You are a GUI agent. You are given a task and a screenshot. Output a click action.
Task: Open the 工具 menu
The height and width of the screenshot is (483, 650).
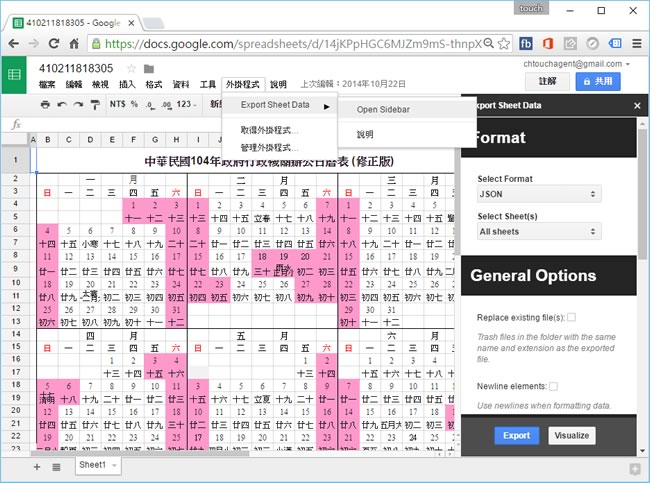tap(208, 85)
